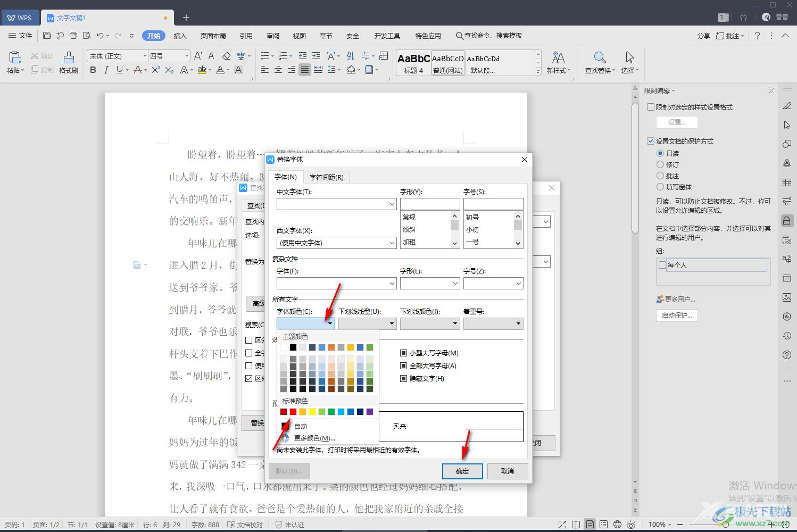Screen dimensions: 797x532
Task: Apply Subscript formatting
Action: (169, 70)
